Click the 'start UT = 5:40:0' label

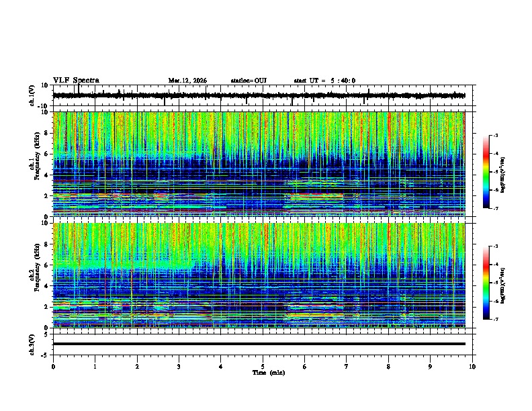pyautogui.click(x=324, y=81)
